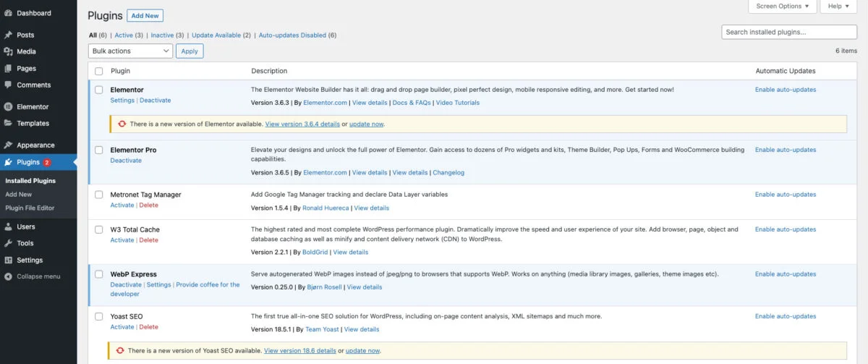Check the Elementor Pro plugin checkbox
The image size is (868, 364).
click(x=99, y=150)
